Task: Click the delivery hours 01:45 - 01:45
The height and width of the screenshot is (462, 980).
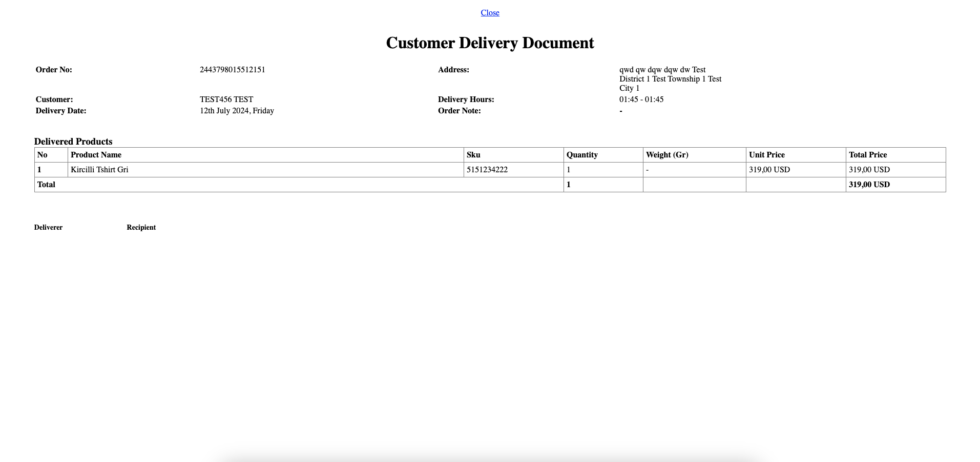Action: [x=641, y=99]
